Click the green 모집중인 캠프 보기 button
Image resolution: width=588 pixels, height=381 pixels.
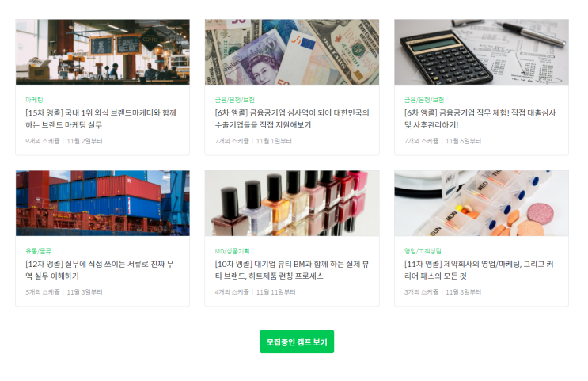(x=297, y=341)
